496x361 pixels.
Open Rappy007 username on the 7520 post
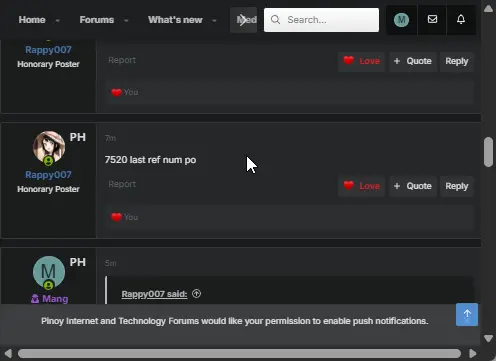[x=48, y=175]
